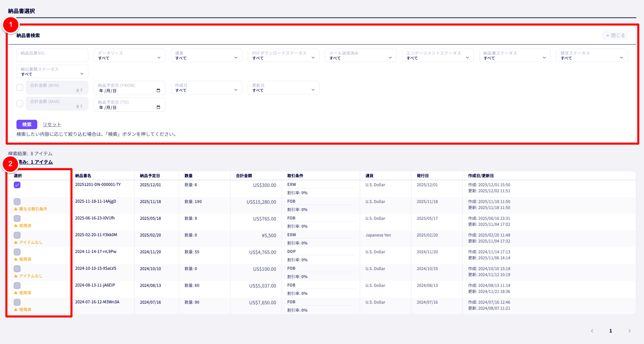The image size is (644, 344).
Task: Click warning icon beside 異なる取引条件
Action: 16,209
